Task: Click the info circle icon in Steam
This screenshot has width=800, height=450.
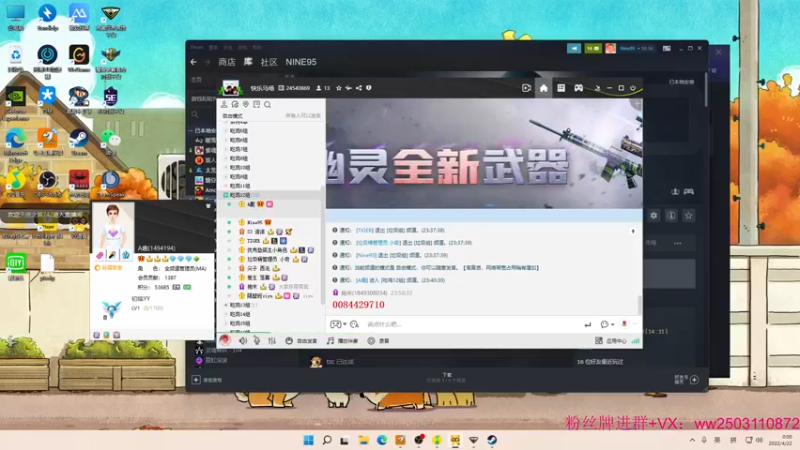Action: pyautogui.click(x=671, y=216)
